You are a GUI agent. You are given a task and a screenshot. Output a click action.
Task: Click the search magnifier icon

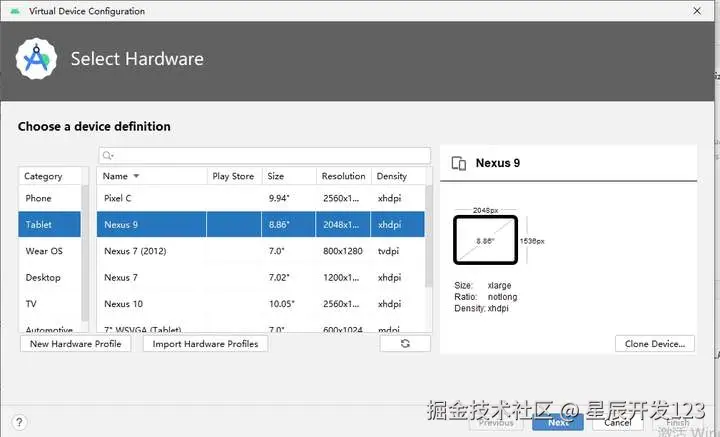(107, 155)
